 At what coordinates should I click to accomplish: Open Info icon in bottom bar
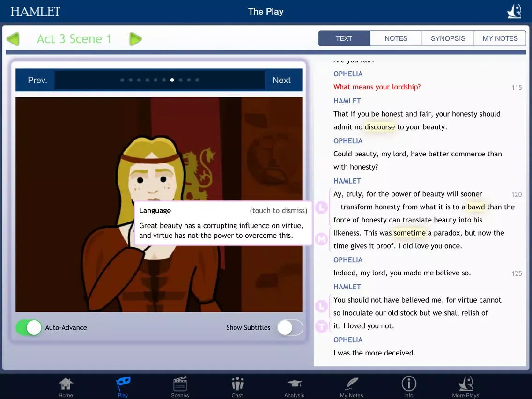tap(409, 387)
